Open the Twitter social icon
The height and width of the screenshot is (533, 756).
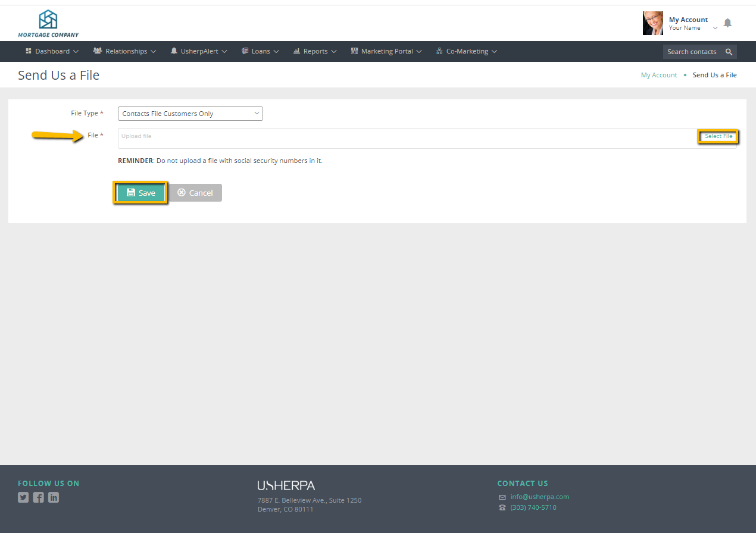click(x=23, y=497)
